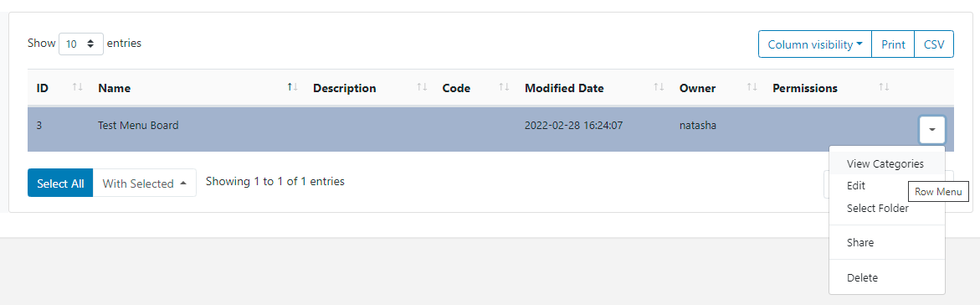Select Share in the row menu

pyautogui.click(x=860, y=242)
